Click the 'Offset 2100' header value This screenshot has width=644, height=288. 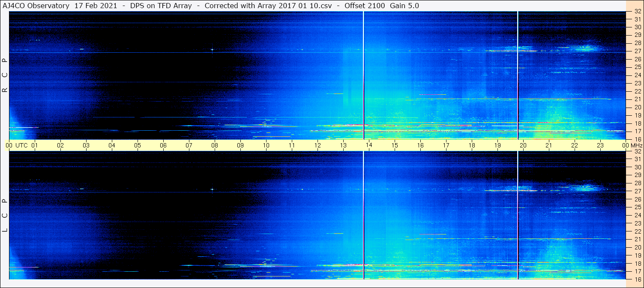[364, 6]
